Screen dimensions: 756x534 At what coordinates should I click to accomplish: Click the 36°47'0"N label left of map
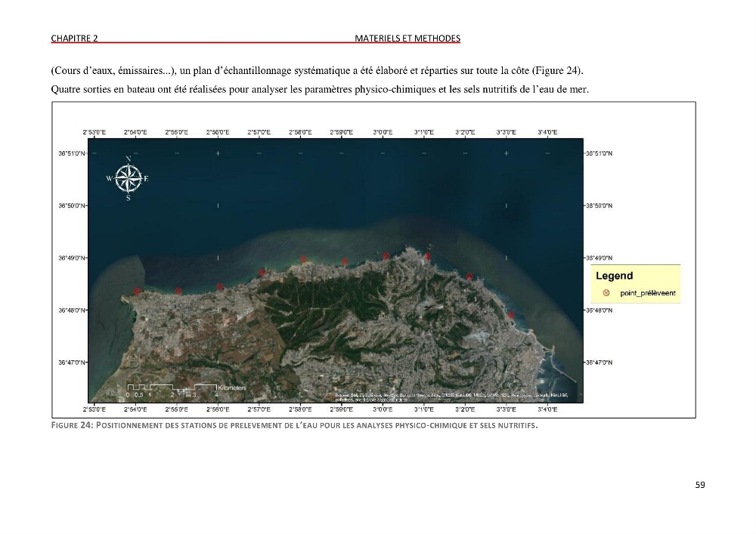(x=72, y=362)
